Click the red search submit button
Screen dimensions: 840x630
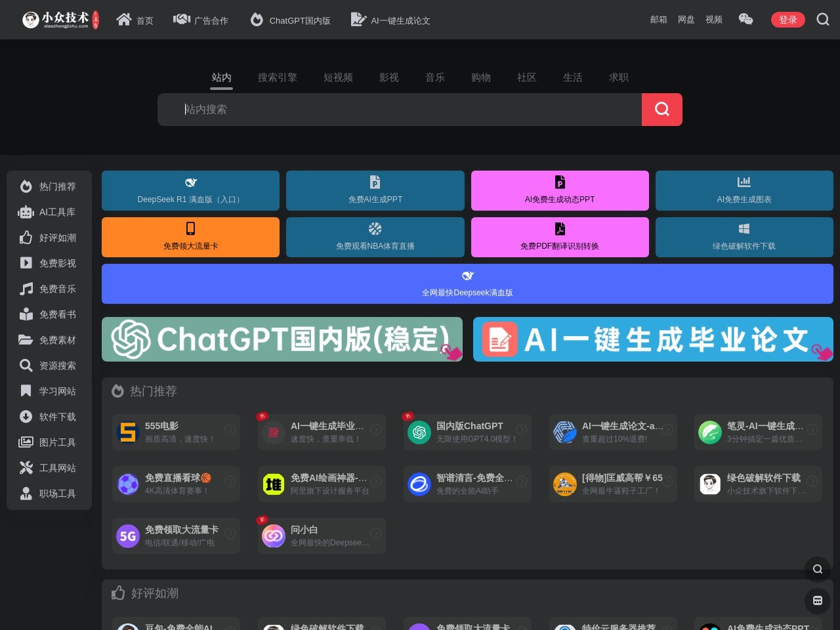[x=662, y=110]
